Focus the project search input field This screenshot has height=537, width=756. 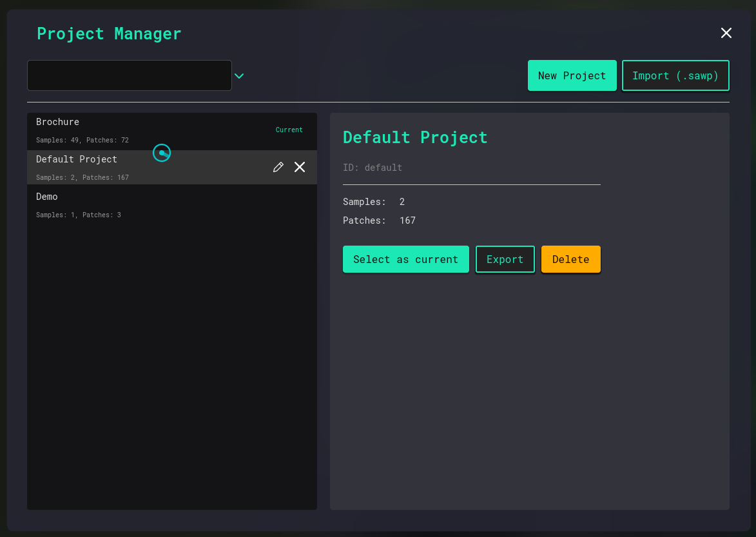tap(129, 75)
